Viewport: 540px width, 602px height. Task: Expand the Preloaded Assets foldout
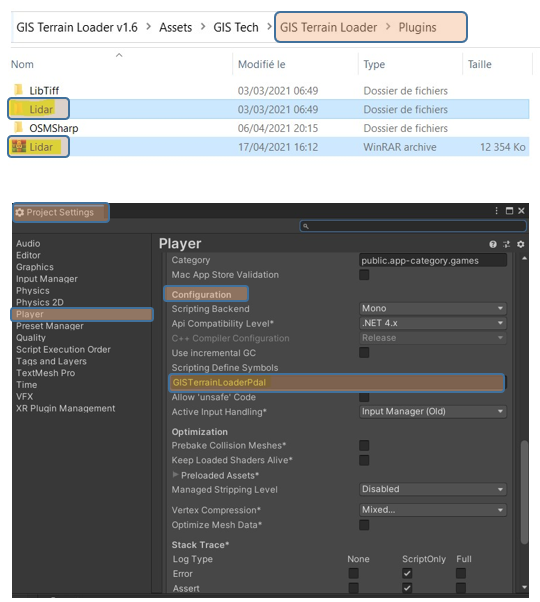click(x=175, y=475)
